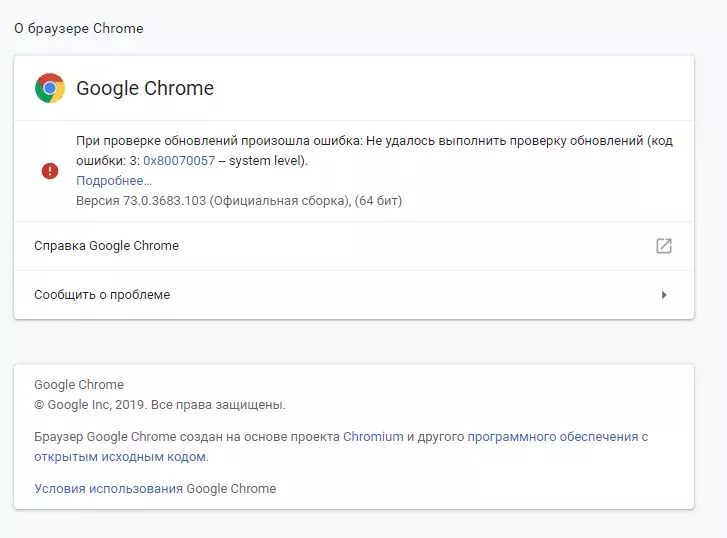
Task: Expand the Сообщить о проблеме arrow
Action: 664,295
